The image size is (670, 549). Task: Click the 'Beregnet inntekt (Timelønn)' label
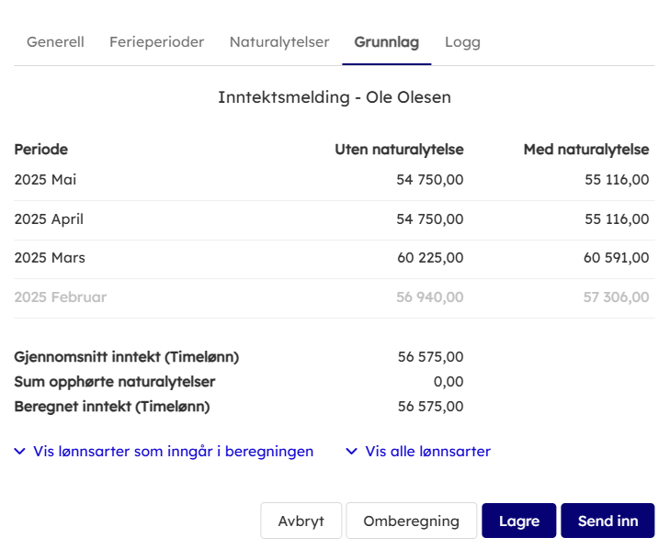pyautogui.click(x=112, y=406)
